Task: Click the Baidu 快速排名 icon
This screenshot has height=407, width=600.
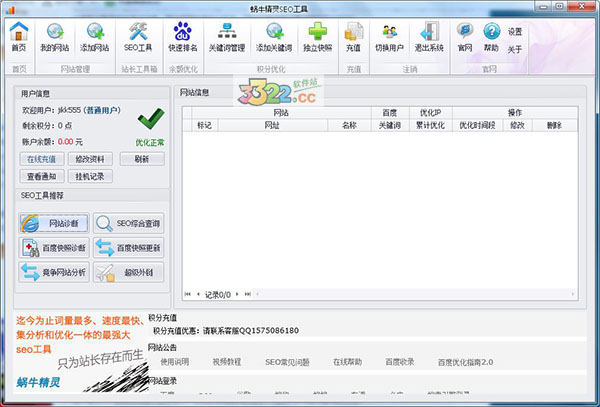Action: 183,37
